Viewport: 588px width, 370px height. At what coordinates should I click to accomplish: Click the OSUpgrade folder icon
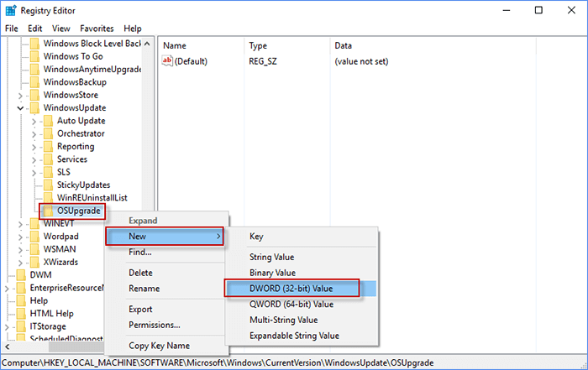click(x=48, y=211)
